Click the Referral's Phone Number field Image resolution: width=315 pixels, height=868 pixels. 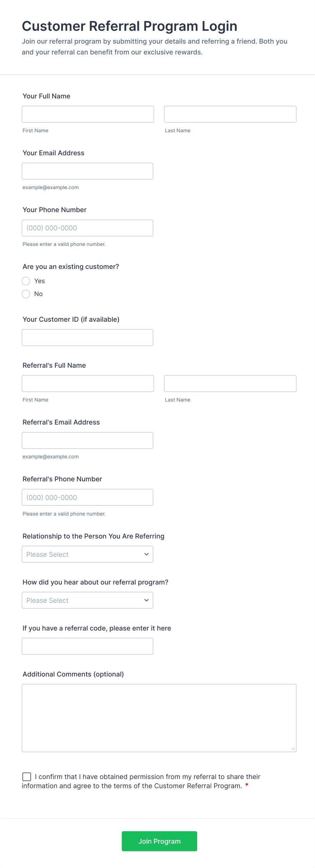point(87,497)
